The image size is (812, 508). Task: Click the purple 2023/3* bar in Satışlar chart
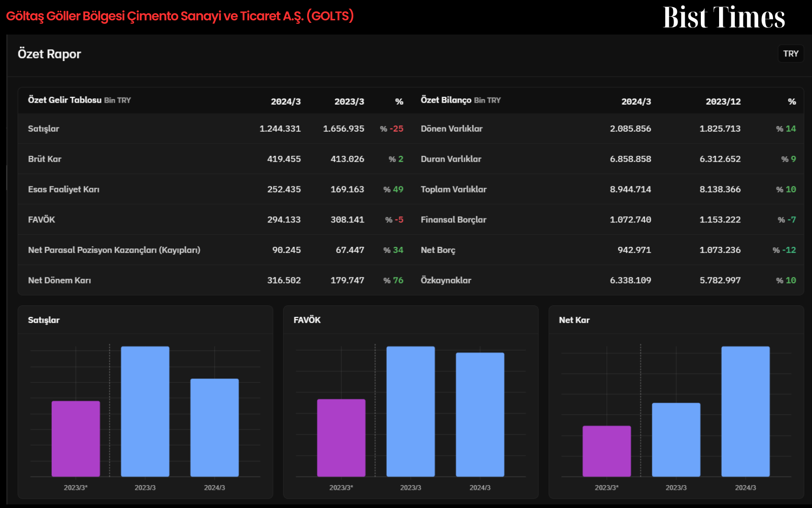pyautogui.click(x=76, y=439)
